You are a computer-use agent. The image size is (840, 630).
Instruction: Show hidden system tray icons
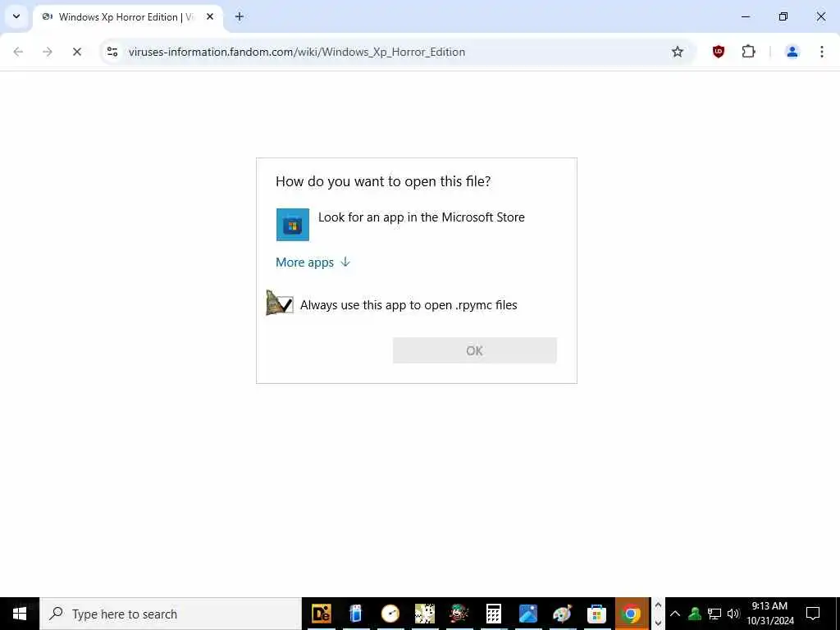coord(675,614)
